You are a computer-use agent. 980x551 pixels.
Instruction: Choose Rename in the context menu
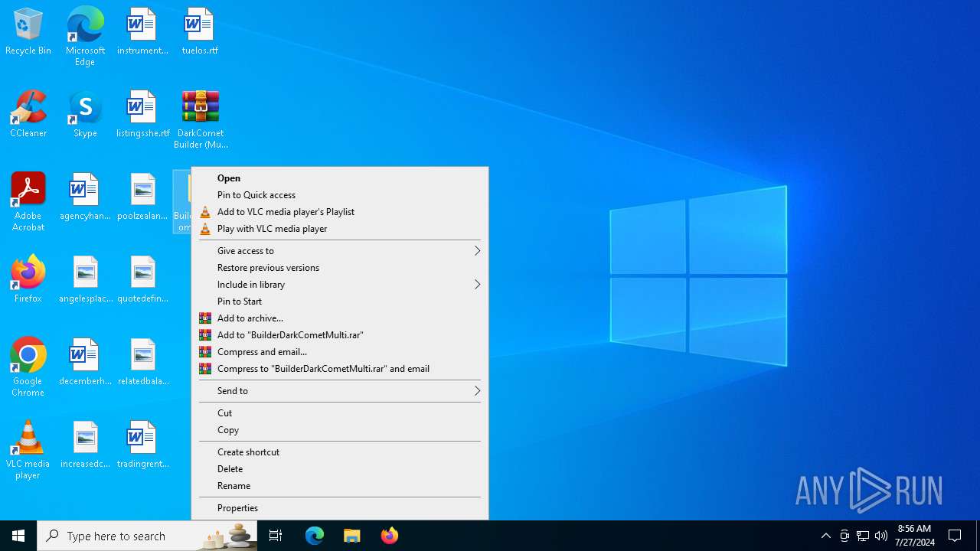339,486
